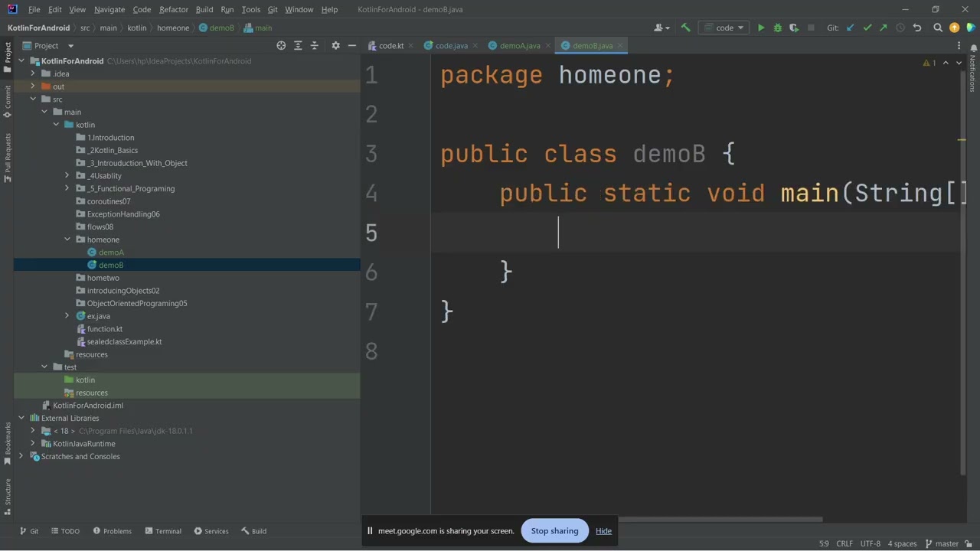Screen dimensions: 980x551
Task: Close the code.kt tab
Action: click(410, 46)
